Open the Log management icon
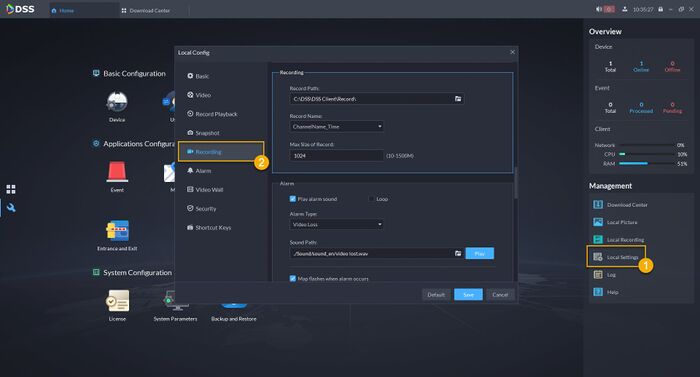700x377 pixels. coord(598,275)
